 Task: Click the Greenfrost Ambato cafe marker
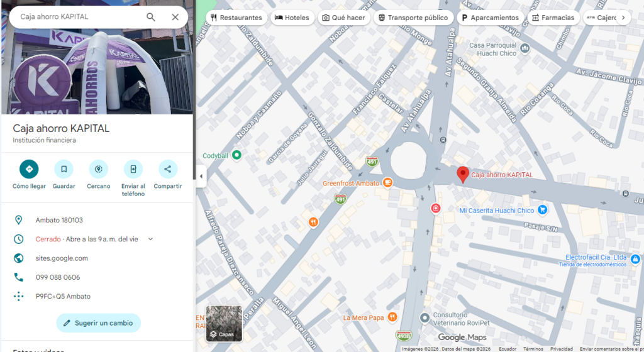click(x=387, y=182)
